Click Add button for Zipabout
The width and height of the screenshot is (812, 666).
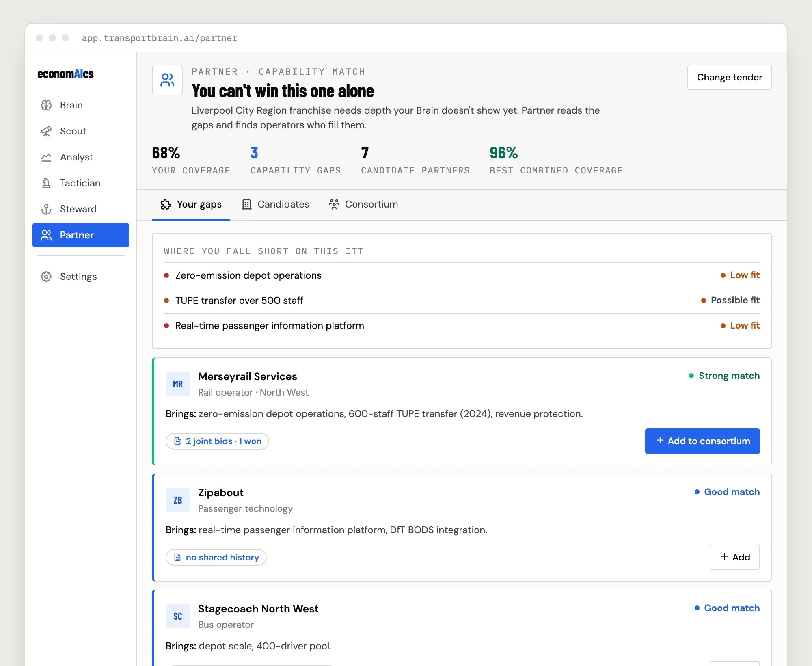tap(734, 557)
